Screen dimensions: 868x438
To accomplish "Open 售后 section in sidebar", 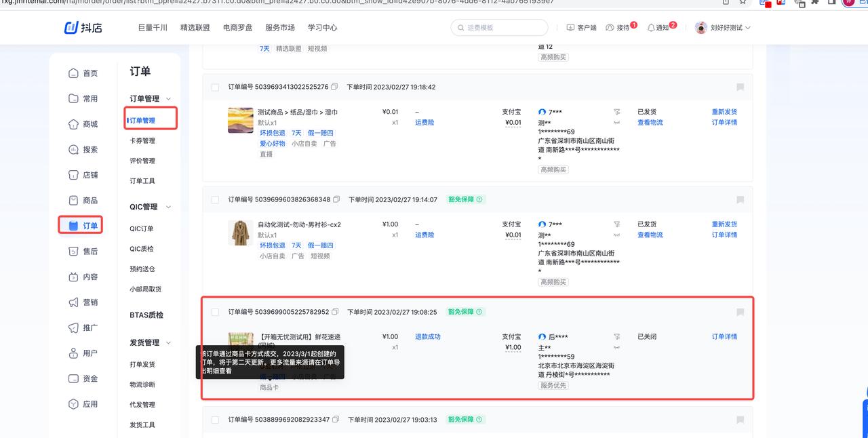I will 83,252.
